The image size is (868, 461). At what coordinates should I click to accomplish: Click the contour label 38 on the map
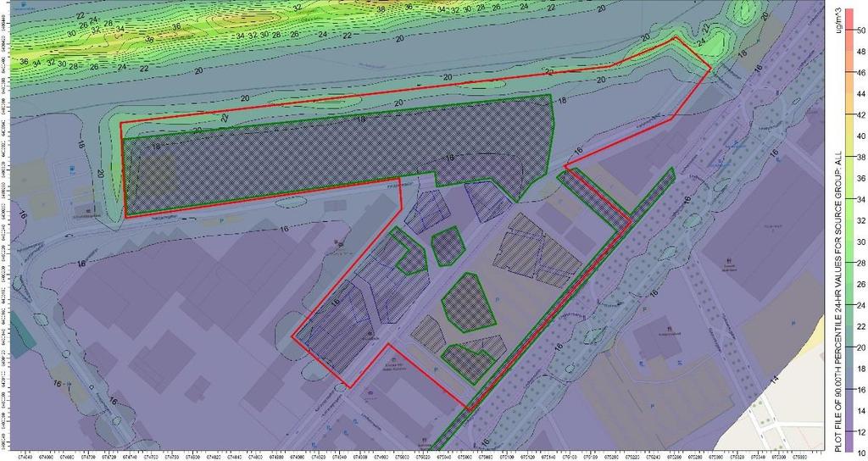tap(381, 9)
